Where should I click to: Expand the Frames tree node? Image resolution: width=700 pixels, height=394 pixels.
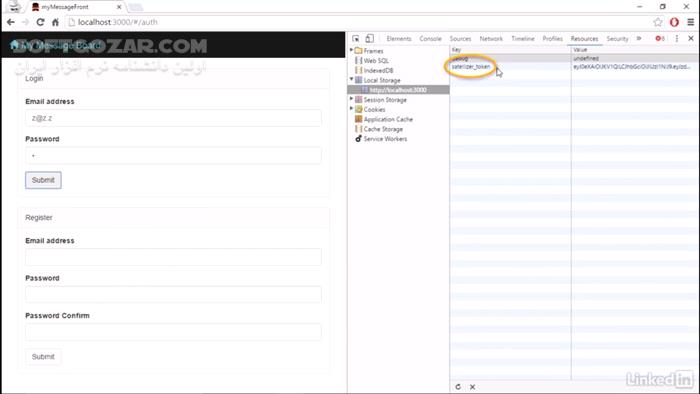pos(351,50)
